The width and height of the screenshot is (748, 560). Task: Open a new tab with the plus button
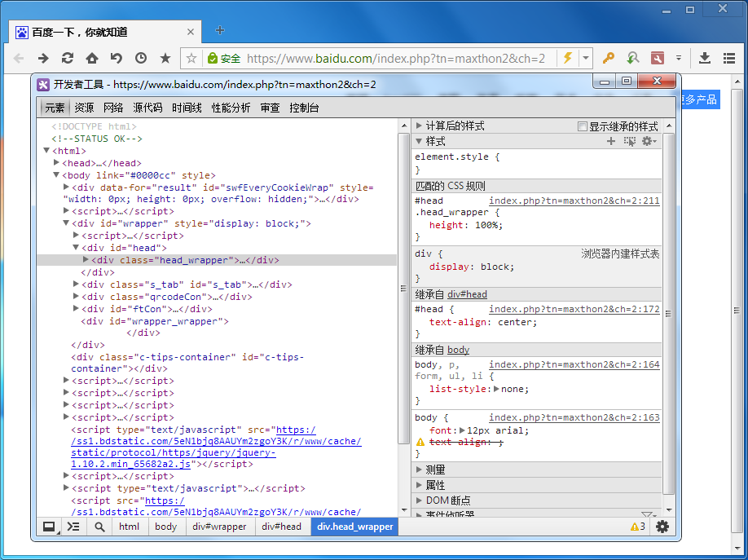(x=220, y=30)
